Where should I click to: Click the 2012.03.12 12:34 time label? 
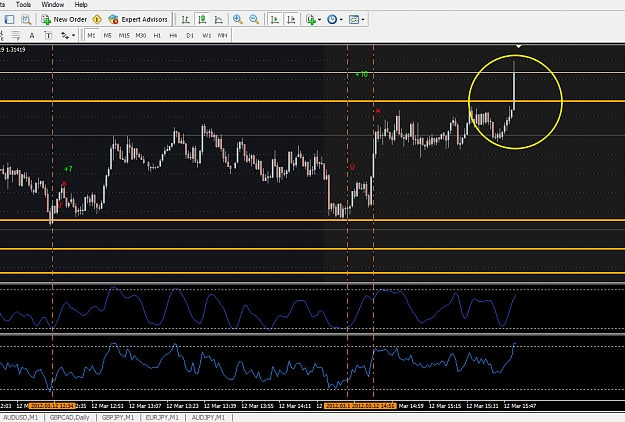pyautogui.click(x=52, y=406)
